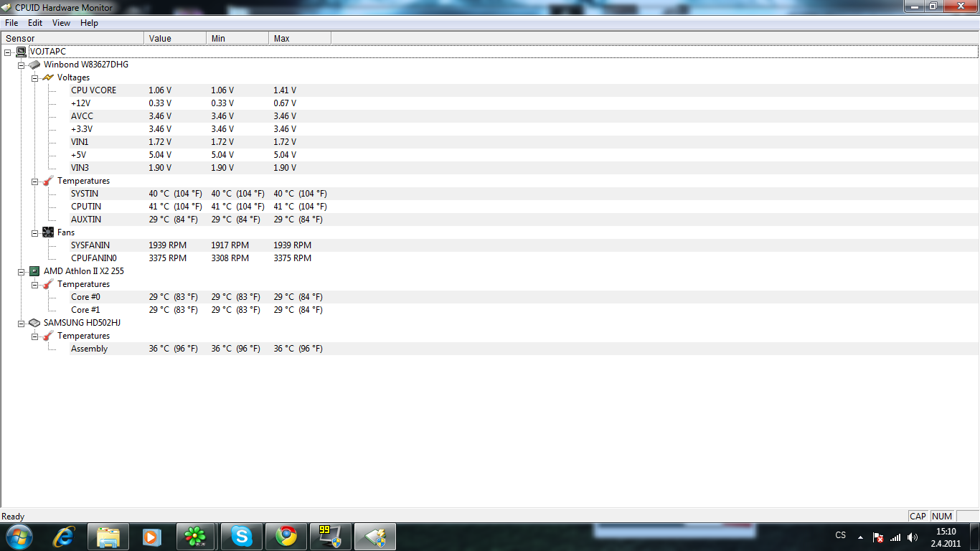Click the 3308 RPM min value
980x551 pixels.
point(230,258)
